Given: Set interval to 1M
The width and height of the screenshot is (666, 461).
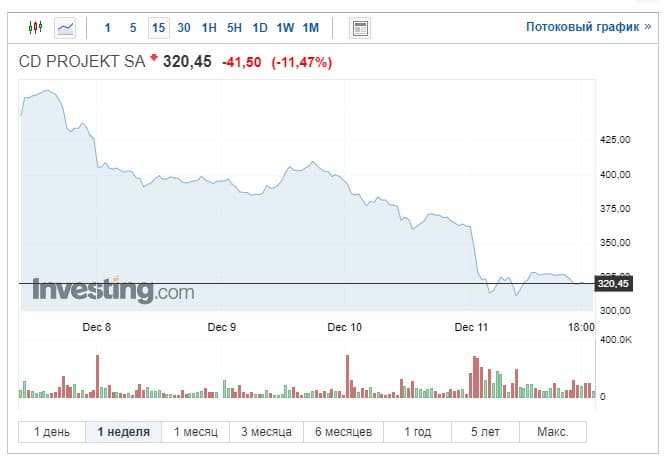Looking at the screenshot, I should click(311, 27).
